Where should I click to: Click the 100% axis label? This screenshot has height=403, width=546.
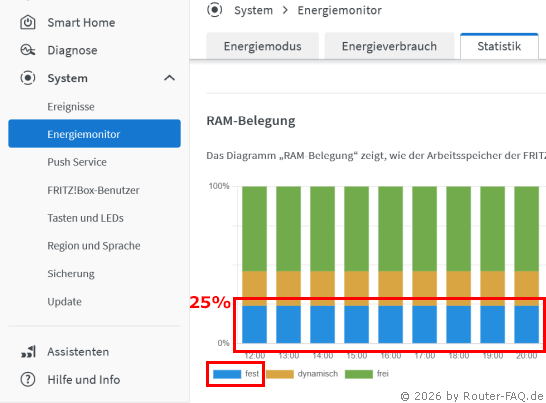pos(219,186)
